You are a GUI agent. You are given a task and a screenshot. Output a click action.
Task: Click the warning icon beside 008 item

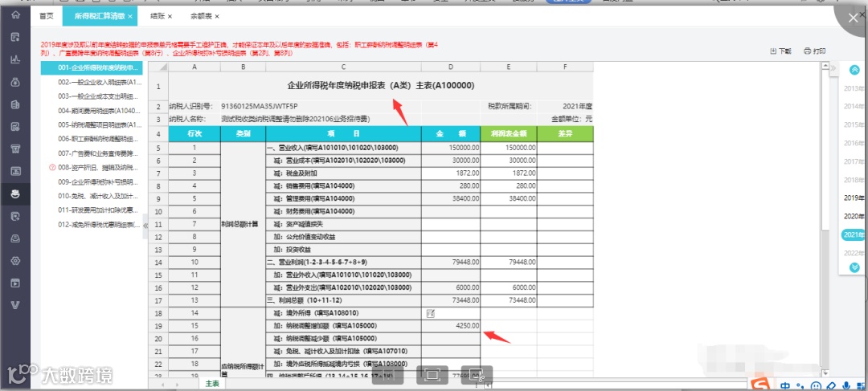[52, 167]
